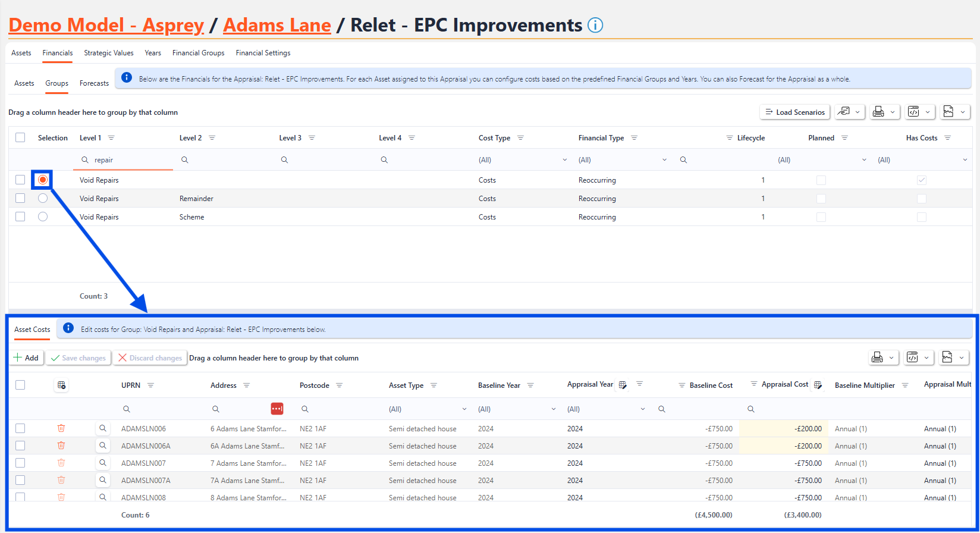Expand the Asset Type (All) filter dropdown
This screenshot has height=533, width=980.
coord(464,409)
